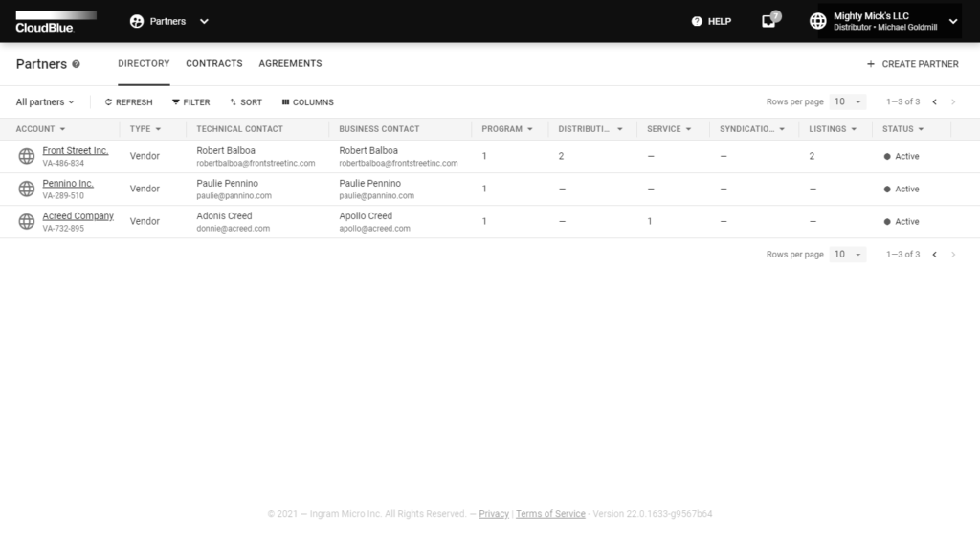
Task: Click the globe icon for Pennino Inc.
Action: 27,189
